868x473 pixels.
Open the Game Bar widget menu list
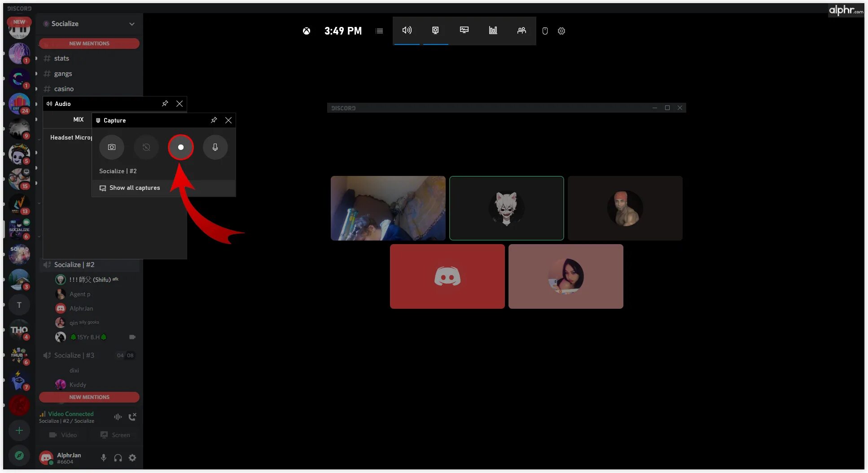(x=379, y=31)
